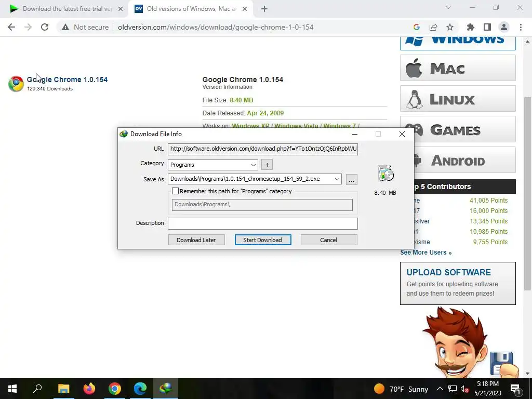Open the Google icon in address bar
Screen dimensions: 532x399
pos(417,27)
